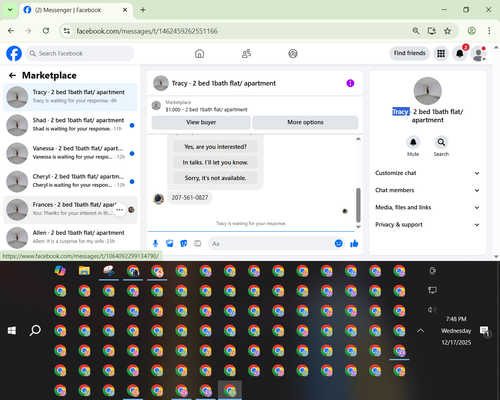Expand Media, files and links section
The height and width of the screenshot is (400, 500).
point(427,207)
